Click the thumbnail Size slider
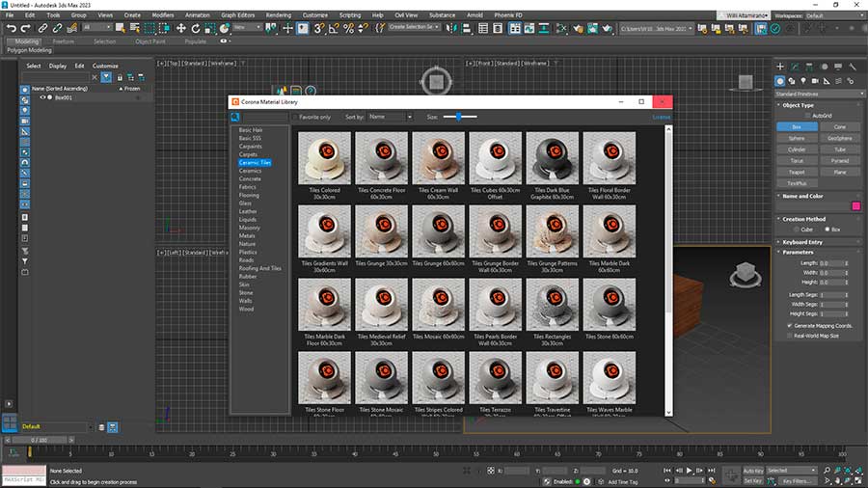This screenshot has height=488, width=868. 460,117
